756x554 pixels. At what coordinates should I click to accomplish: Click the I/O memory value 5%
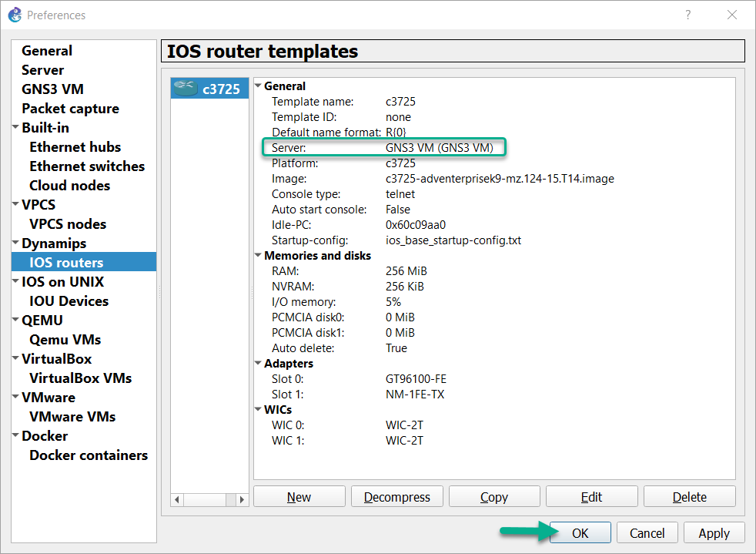coord(393,302)
